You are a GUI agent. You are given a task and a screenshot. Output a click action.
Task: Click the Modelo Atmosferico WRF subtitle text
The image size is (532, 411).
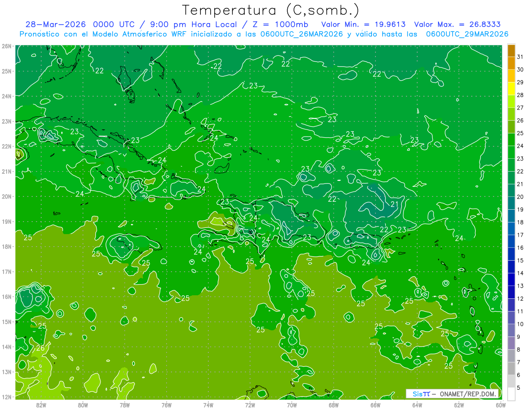(137, 34)
